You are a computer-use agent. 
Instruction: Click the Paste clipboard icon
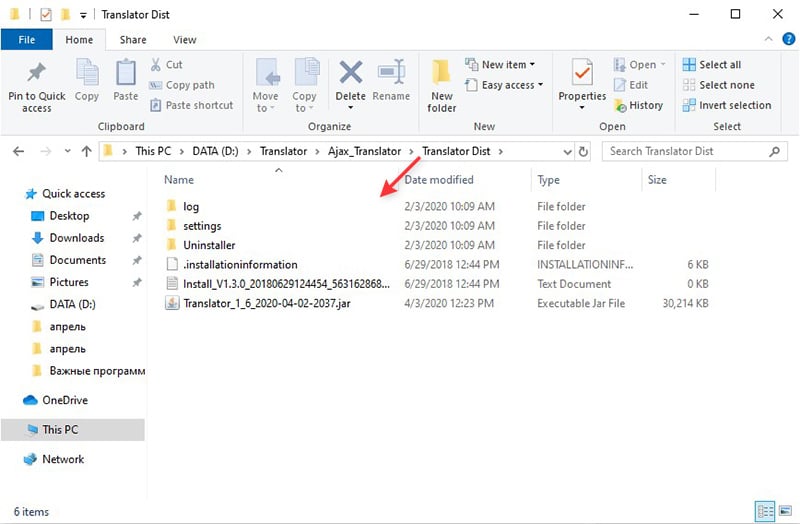coord(126,72)
